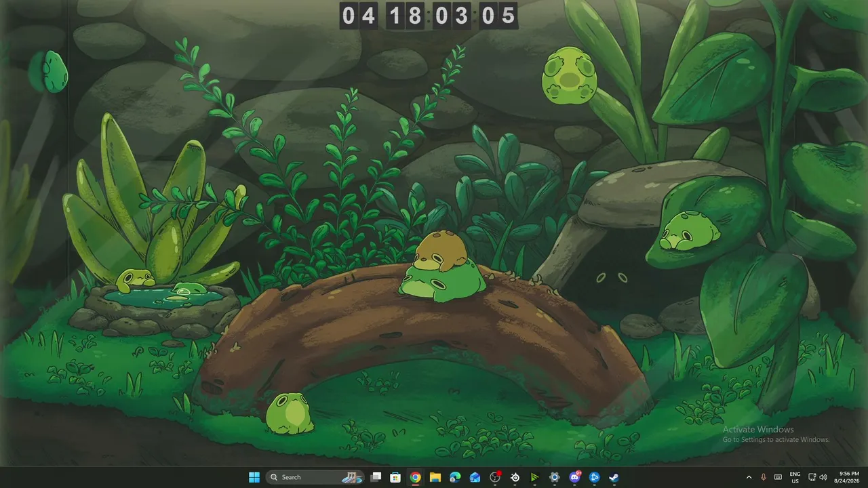Open the blue envelope mail app
The height and width of the screenshot is (488, 868).
tap(475, 477)
